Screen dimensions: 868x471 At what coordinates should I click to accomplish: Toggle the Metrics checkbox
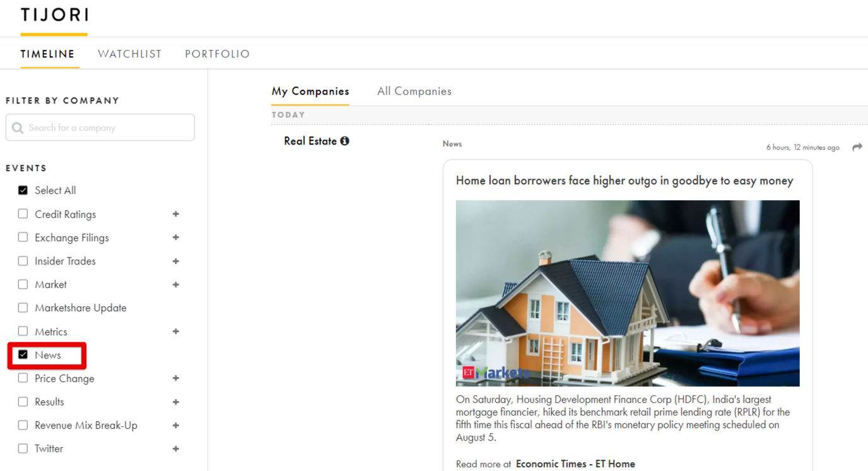23,331
